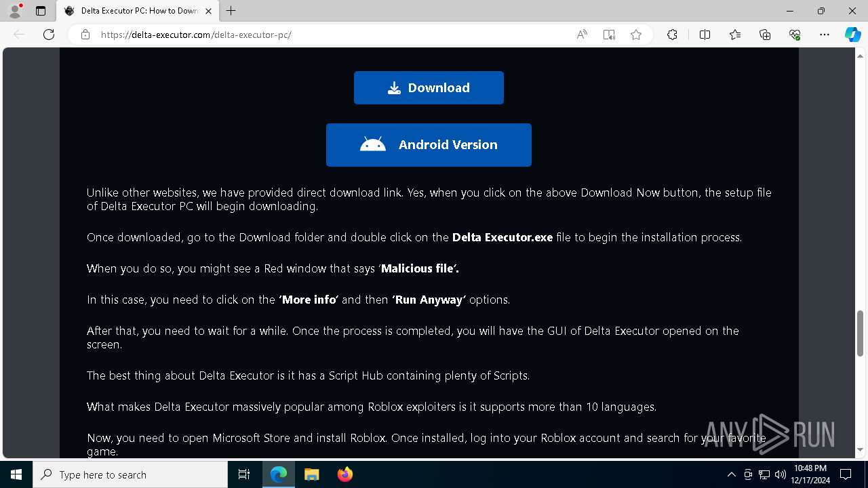
Task: Click the 'Run Anyway' bold text
Action: click(429, 300)
